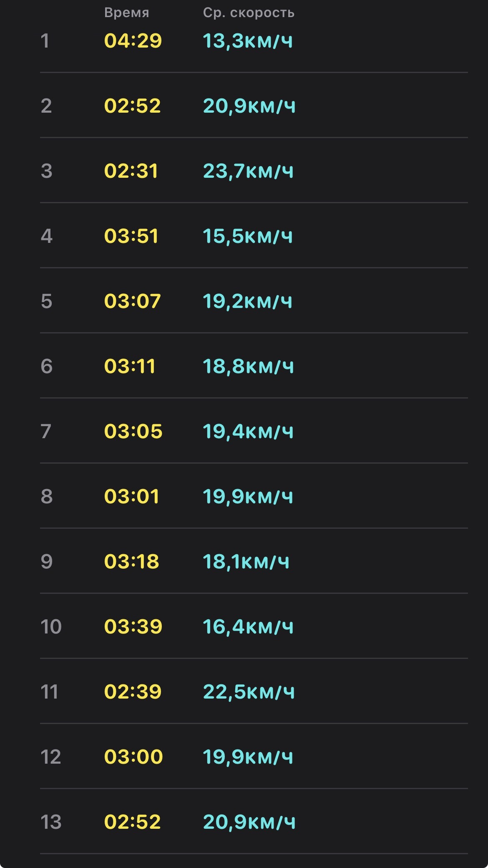Select split 12 time 03:00
Screen dimensions: 488x868
coord(133,757)
